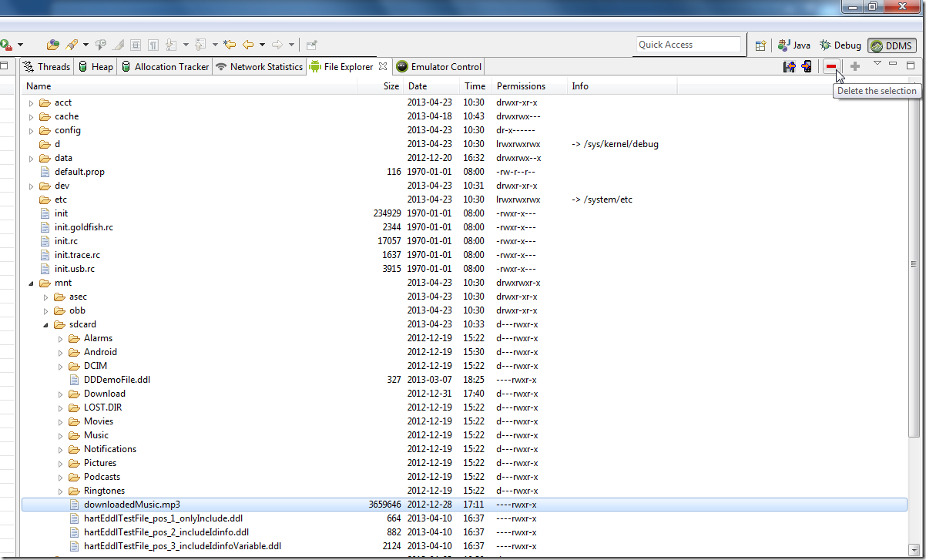This screenshot has width=926, height=560.
Task: Click the Open Perspective icon
Action: click(760, 45)
